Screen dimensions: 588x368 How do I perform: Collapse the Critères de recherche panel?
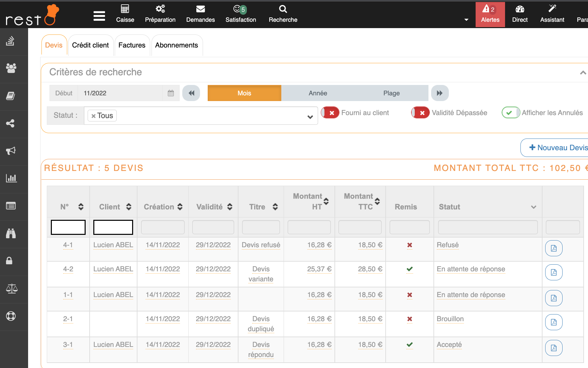583,73
